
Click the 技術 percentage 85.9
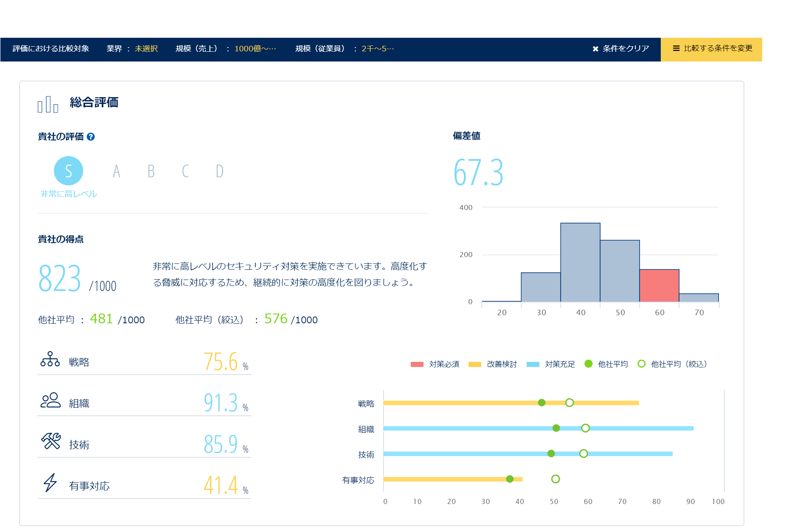(220, 445)
